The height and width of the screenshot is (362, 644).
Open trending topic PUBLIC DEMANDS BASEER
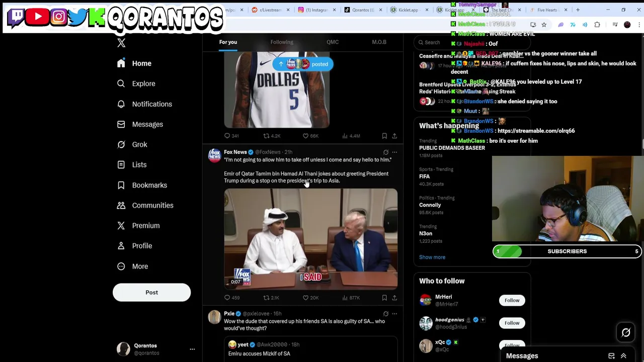pyautogui.click(x=452, y=148)
